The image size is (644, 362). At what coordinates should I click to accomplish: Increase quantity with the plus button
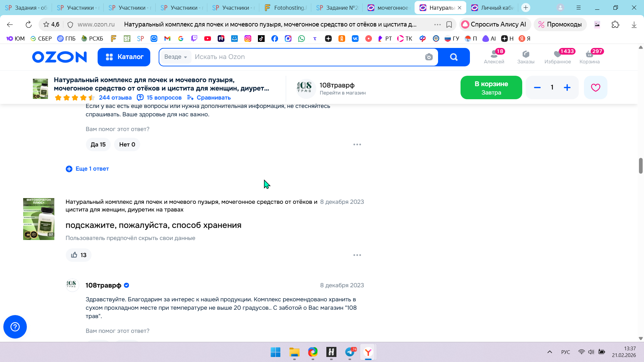click(567, 87)
